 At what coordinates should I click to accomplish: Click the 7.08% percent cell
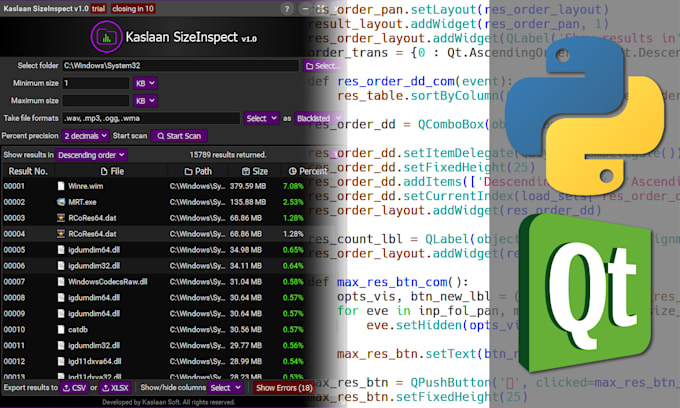tap(293, 186)
